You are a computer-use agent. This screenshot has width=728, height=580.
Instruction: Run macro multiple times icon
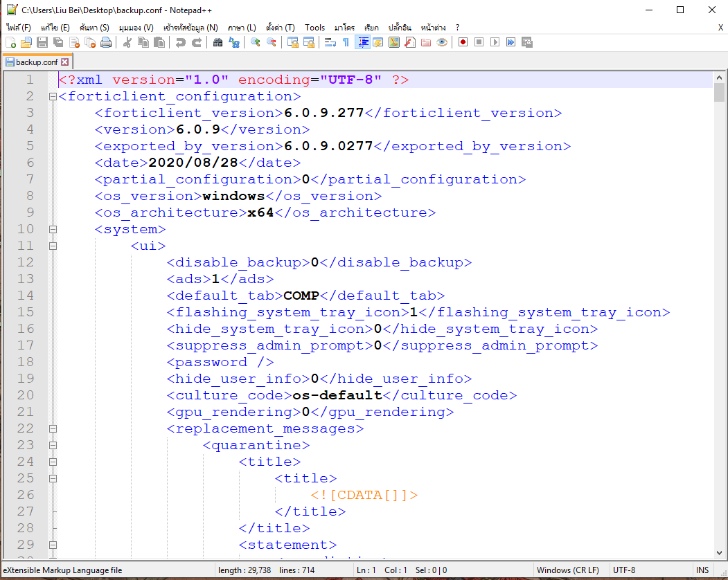coord(511,43)
